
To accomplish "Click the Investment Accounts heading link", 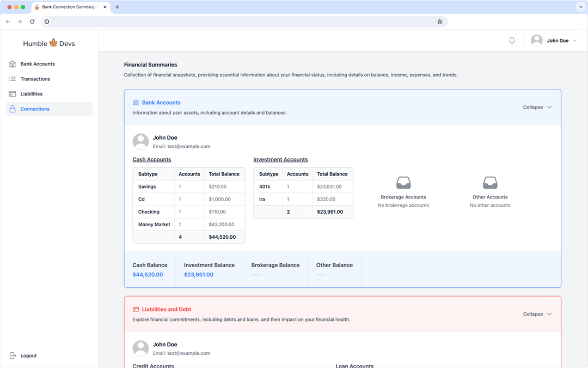I will [280, 159].
